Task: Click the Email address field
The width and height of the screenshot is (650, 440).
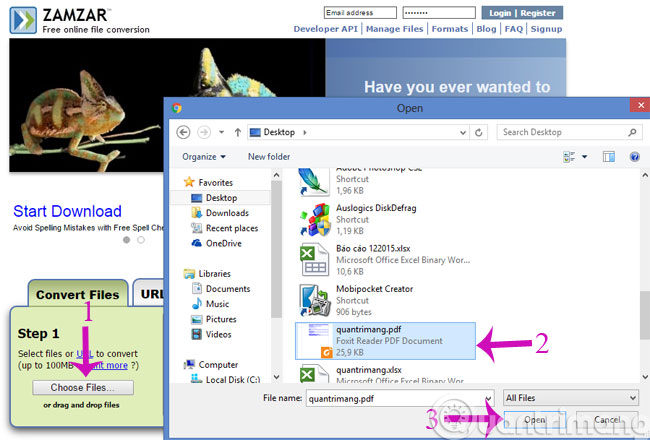Action: pos(360,12)
